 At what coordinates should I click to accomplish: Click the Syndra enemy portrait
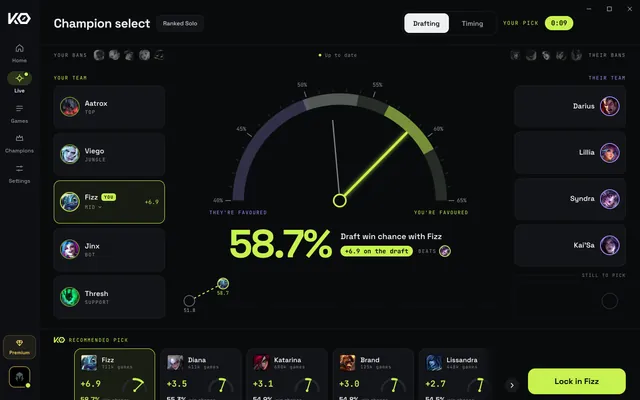609,199
